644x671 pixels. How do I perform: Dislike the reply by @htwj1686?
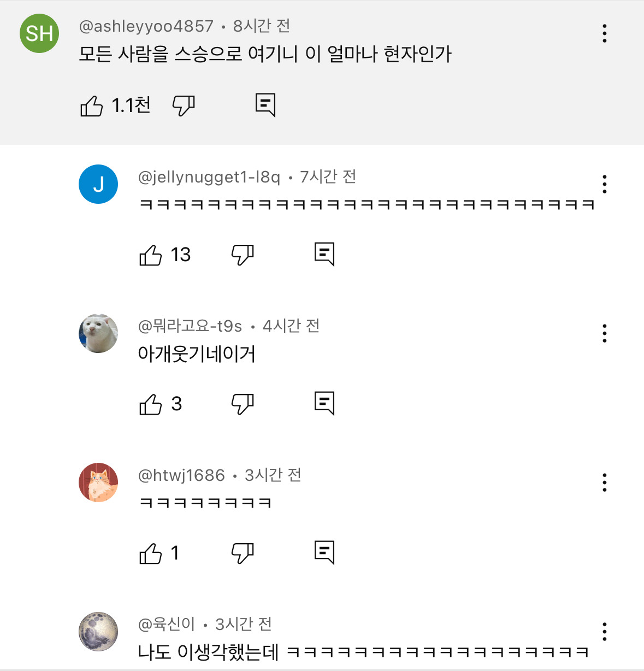(243, 553)
